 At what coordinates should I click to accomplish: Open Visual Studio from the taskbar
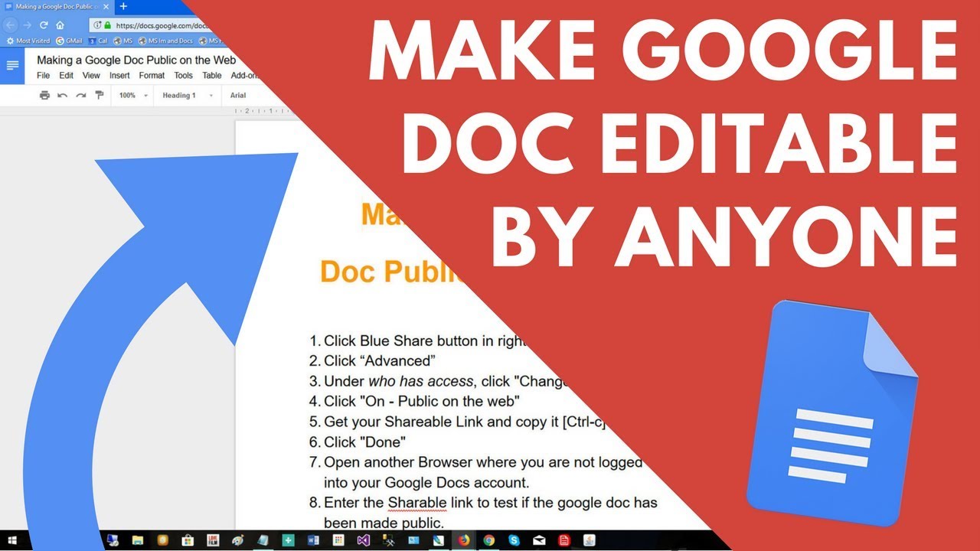tap(364, 540)
